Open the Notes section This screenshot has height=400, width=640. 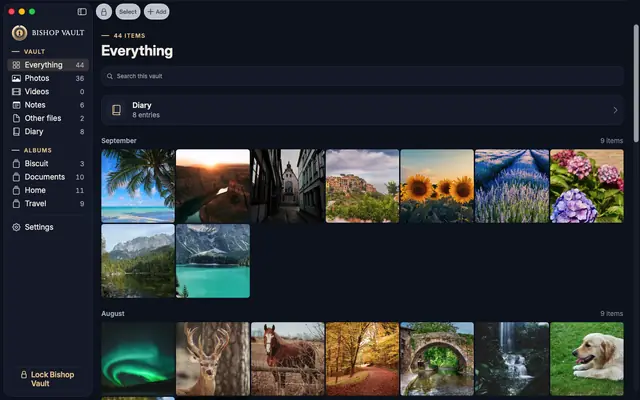48,105
